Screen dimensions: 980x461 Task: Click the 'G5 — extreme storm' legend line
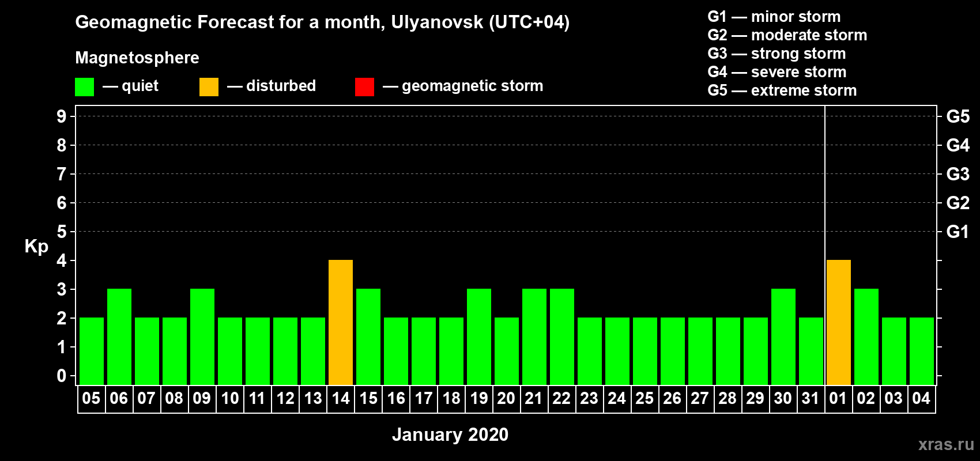[782, 90]
